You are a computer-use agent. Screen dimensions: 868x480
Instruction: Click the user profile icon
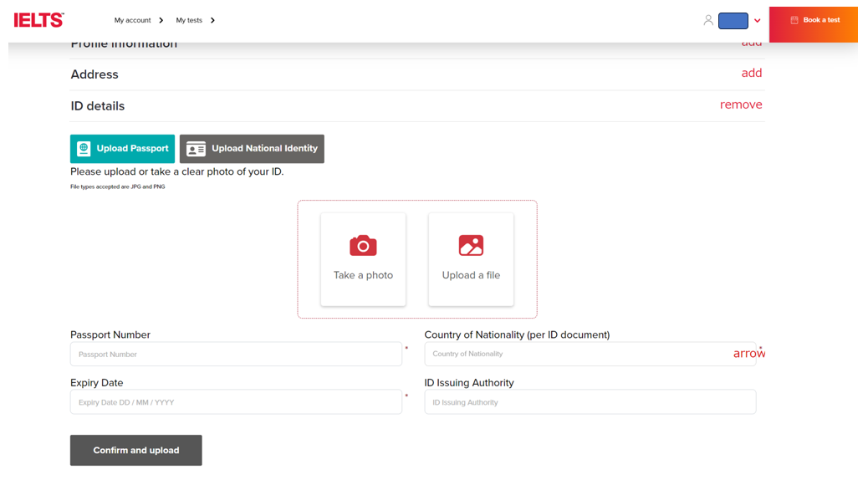[x=708, y=20]
